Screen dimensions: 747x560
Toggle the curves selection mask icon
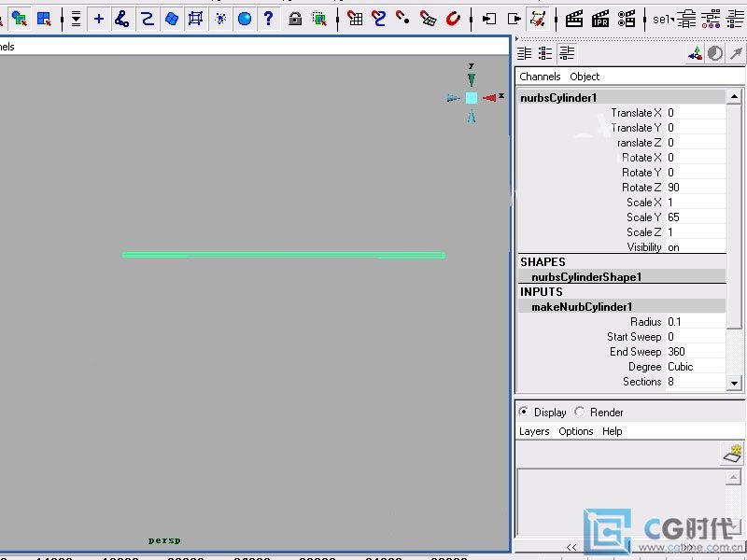(148, 19)
